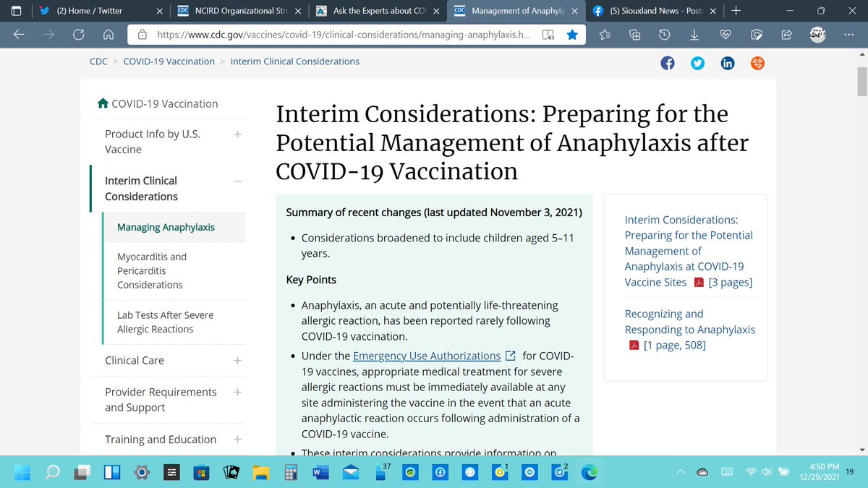Click COVID-19 Vaccination breadcrumb link
868x488 pixels.
click(x=169, y=61)
